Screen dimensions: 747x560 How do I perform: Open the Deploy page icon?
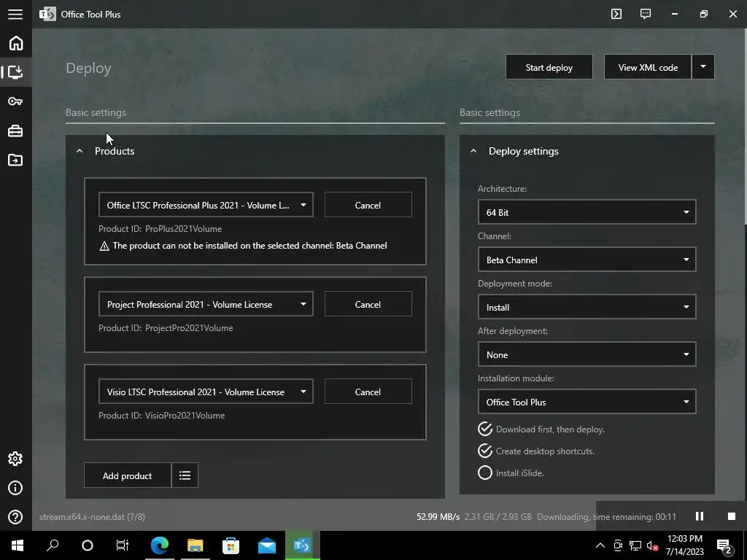(15, 72)
